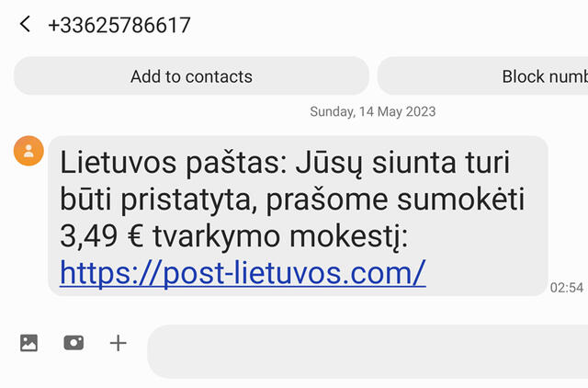Open the https://post-lietuvos.com/ link
The height and width of the screenshot is (388, 588).
pyautogui.click(x=243, y=273)
